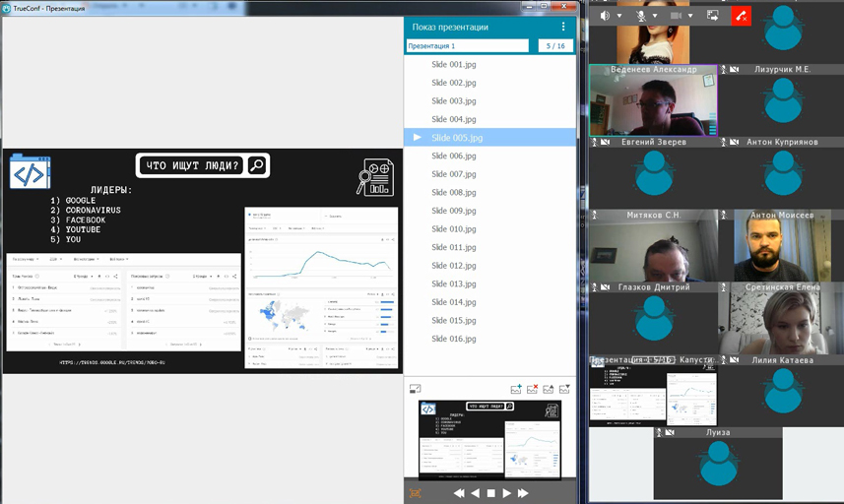This screenshot has width=844, height=504.
Task: Click the delete slide icon with red cross
Action: (533, 389)
